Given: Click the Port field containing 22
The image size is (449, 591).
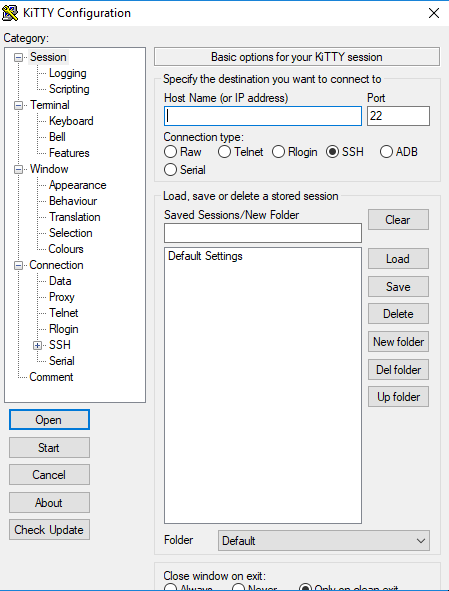Looking at the screenshot, I should tap(398, 116).
